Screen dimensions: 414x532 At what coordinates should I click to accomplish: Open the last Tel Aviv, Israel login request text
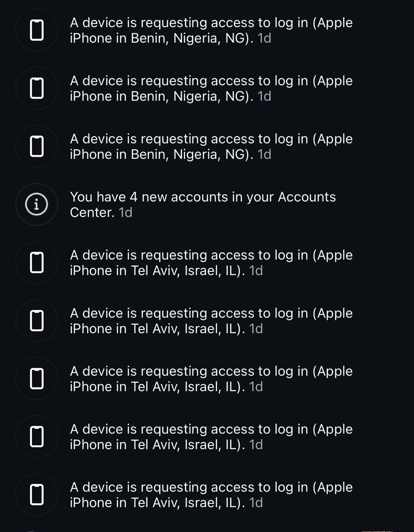click(211, 495)
